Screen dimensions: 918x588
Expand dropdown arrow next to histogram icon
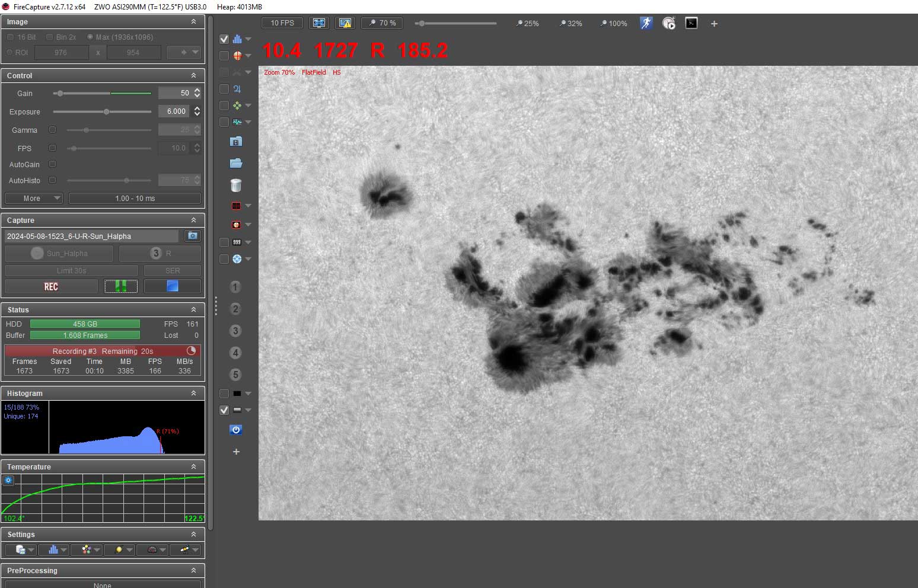[248, 39]
